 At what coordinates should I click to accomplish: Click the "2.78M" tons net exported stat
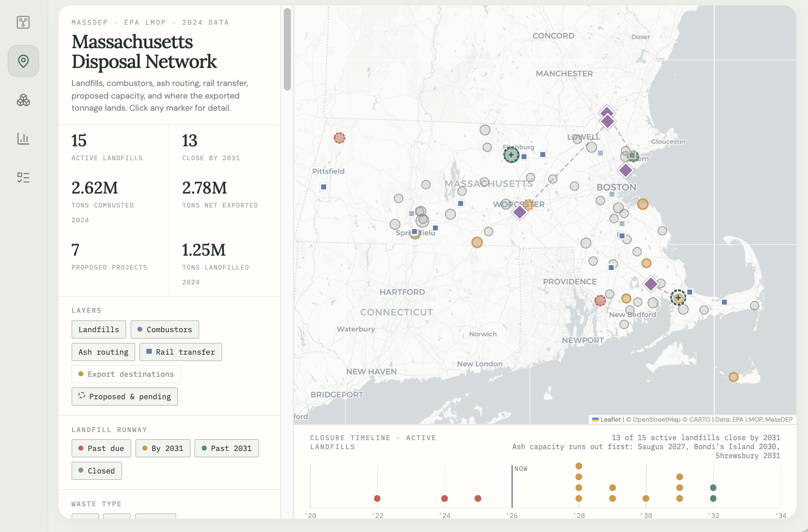[x=204, y=188]
